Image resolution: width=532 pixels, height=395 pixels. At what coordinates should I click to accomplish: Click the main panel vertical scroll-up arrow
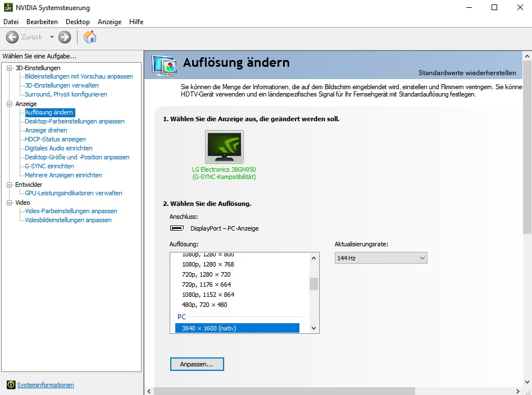(x=527, y=56)
